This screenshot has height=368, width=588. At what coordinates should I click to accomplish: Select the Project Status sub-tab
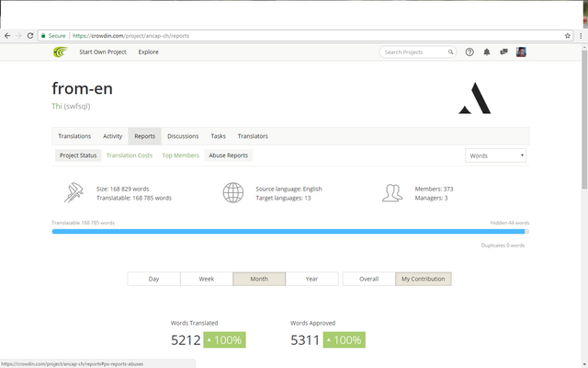pos(78,155)
